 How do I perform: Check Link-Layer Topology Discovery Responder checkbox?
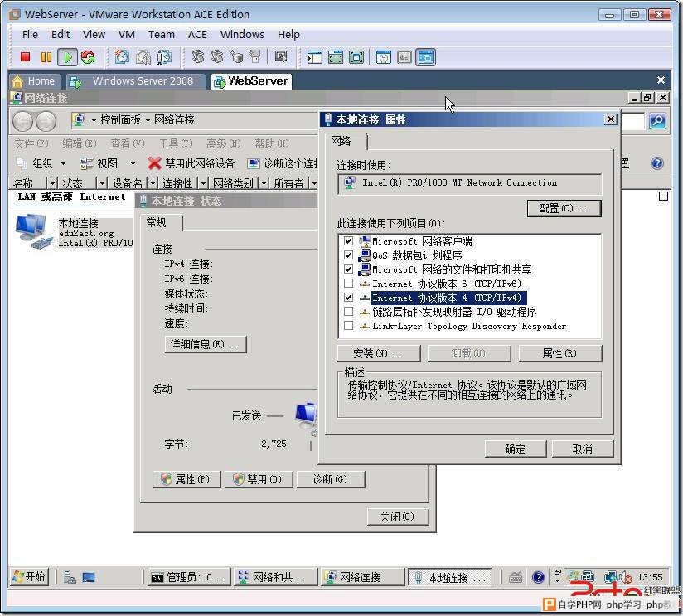[348, 326]
